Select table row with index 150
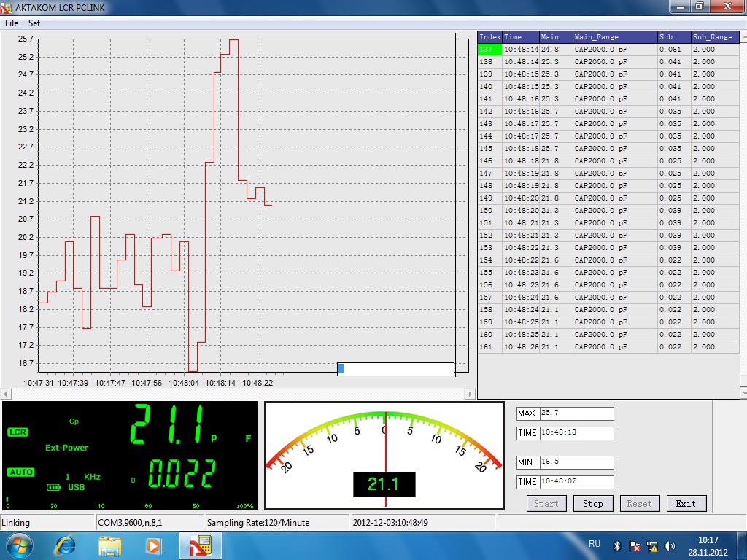The height and width of the screenshot is (560, 747). (608, 211)
